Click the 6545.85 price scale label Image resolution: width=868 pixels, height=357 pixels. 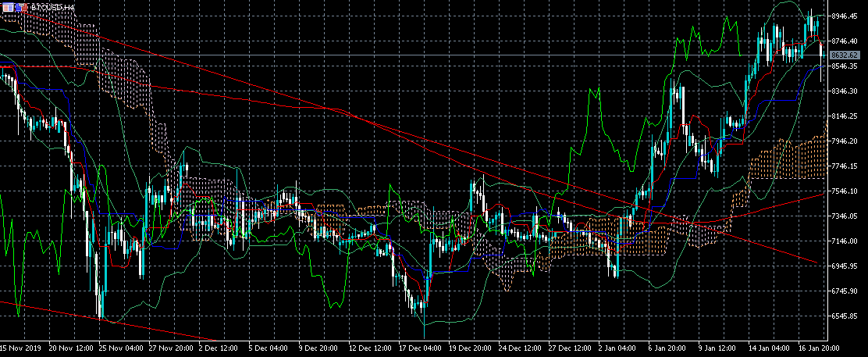tap(845, 316)
